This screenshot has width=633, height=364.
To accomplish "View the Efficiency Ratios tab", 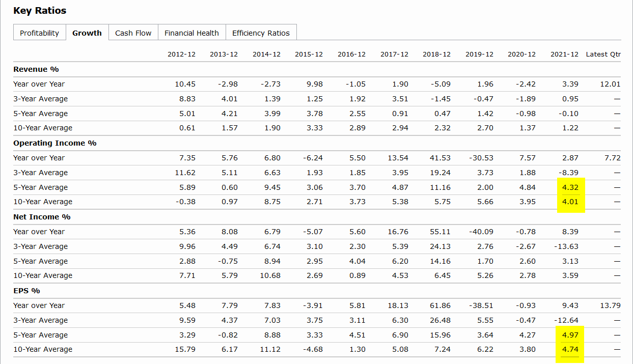I will pos(261,33).
